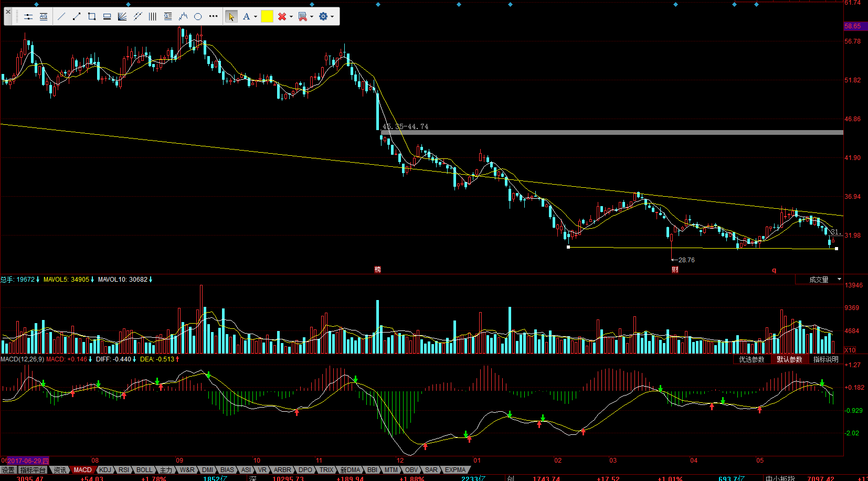Click the red q marker under chart
Screen dimensions: 868x481
(774, 270)
